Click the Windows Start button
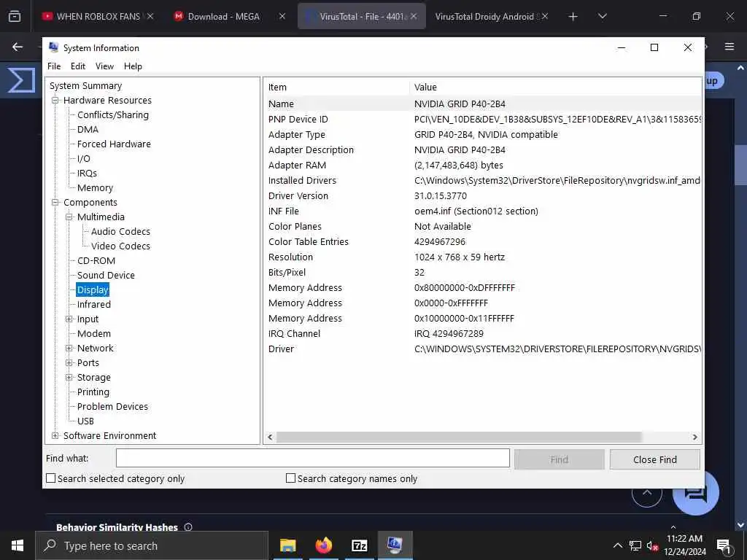 (18, 545)
